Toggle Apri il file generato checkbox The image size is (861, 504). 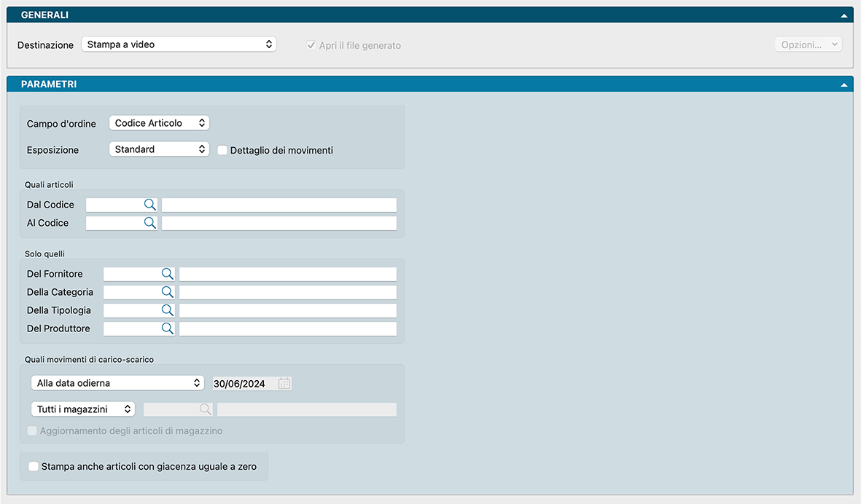[311, 45]
